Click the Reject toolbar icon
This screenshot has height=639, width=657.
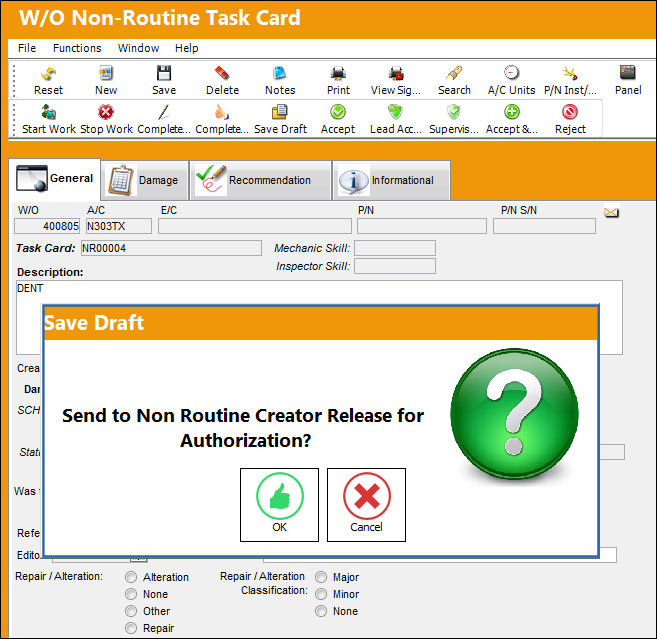click(x=570, y=120)
